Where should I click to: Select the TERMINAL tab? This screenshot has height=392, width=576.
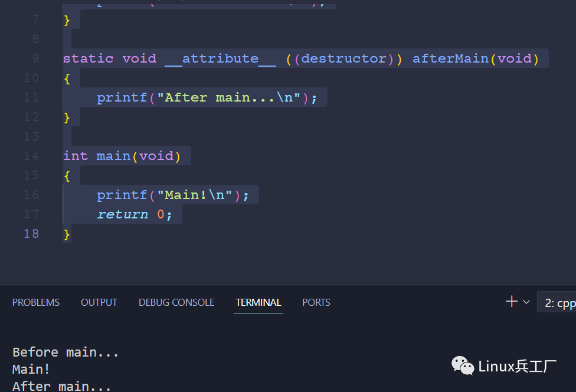click(x=258, y=302)
